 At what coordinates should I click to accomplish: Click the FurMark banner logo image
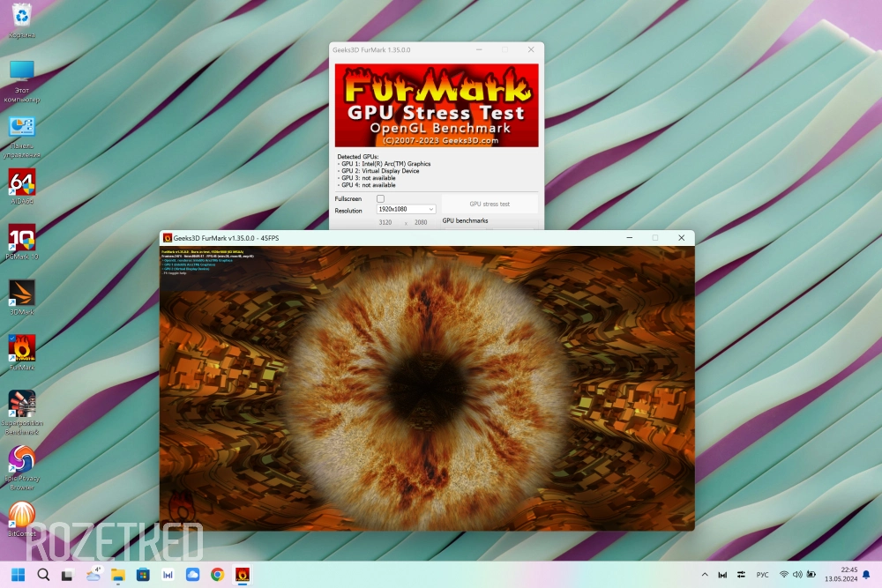pyautogui.click(x=437, y=105)
